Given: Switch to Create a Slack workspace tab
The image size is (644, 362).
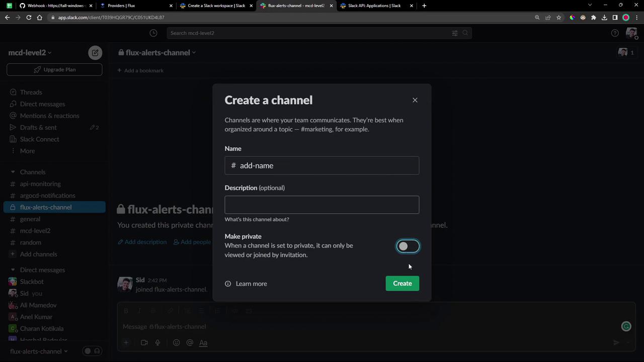Looking at the screenshot, I should pos(216,6).
